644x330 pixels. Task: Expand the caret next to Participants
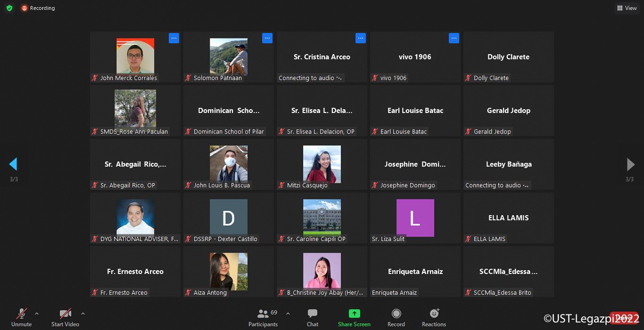click(x=288, y=314)
